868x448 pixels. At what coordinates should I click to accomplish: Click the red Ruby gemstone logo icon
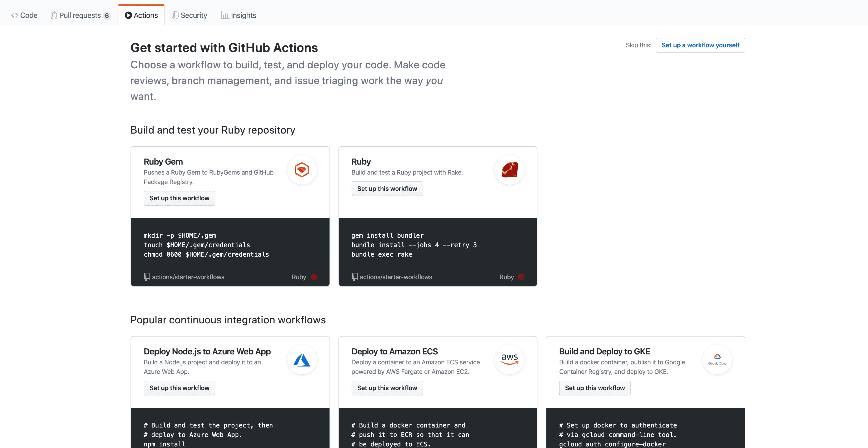510,170
